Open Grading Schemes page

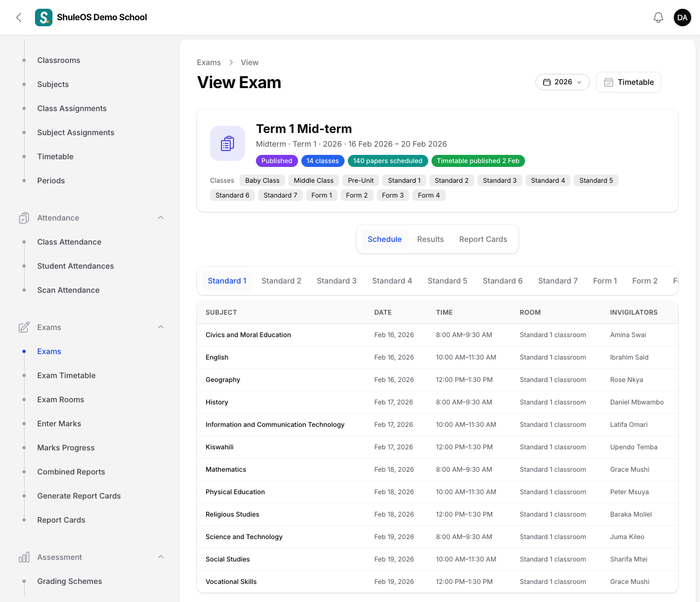tap(69, 581)
